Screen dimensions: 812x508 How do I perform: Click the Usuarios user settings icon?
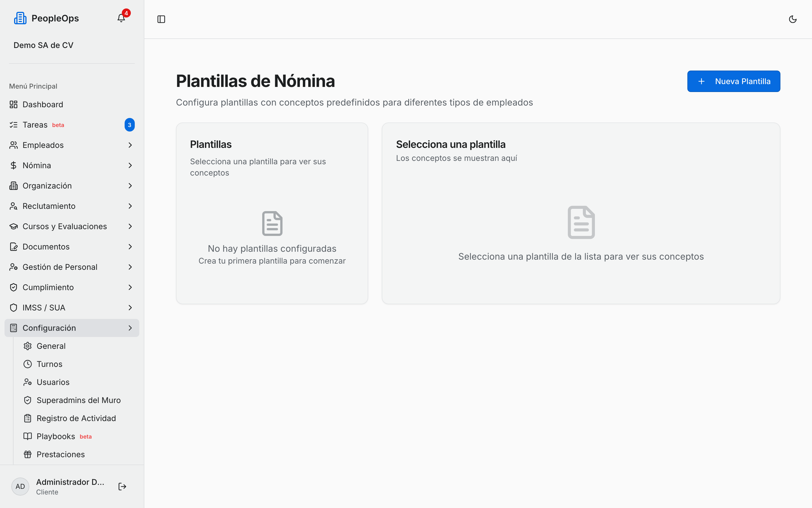(x=28, y=382)
